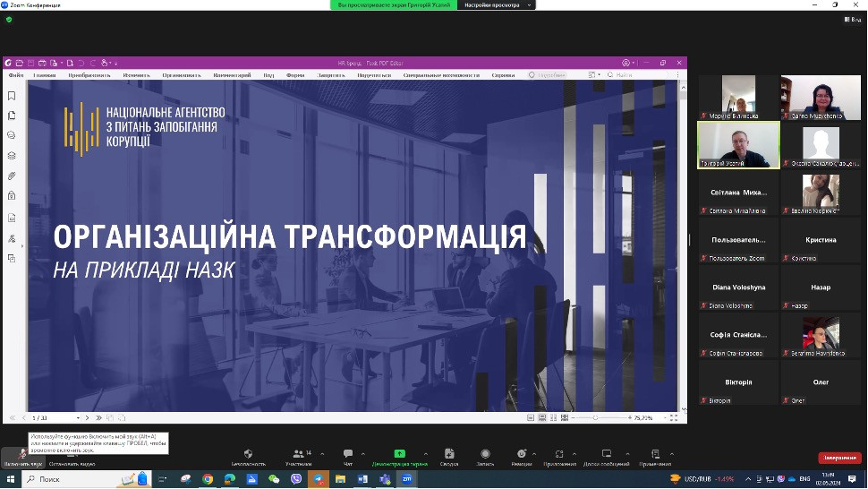Expand arrow next to Apps
Image resolution: width=868 pixels, height=489 pixels.
coord(574,454)
